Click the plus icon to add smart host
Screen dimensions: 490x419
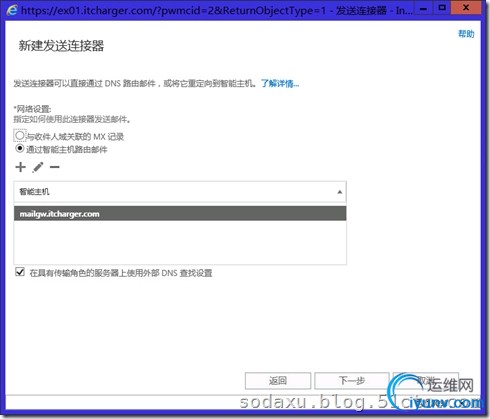21,167
